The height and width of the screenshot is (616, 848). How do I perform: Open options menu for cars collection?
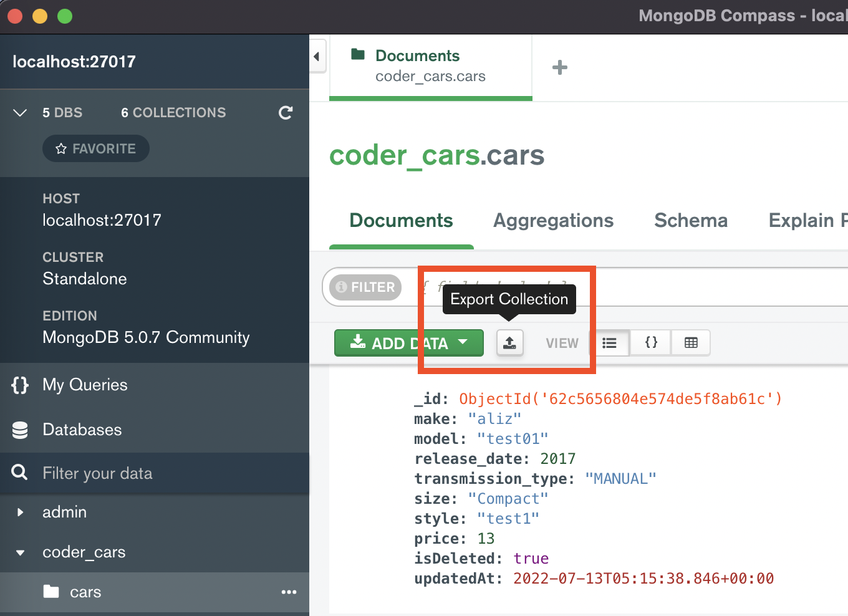click(289, 592)
